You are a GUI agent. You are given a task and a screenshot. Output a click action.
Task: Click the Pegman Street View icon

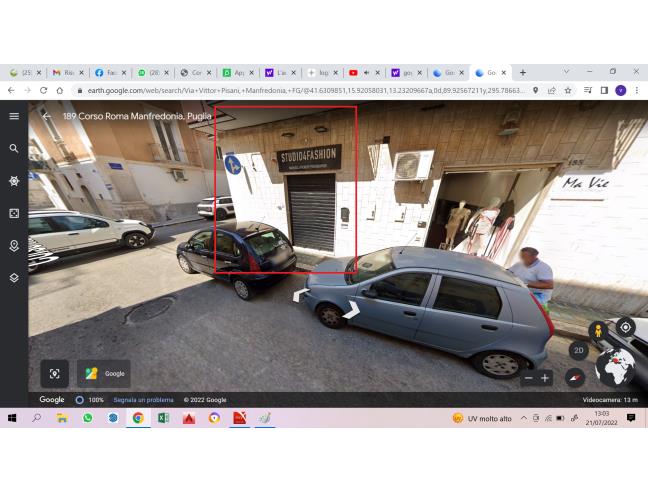598,330
